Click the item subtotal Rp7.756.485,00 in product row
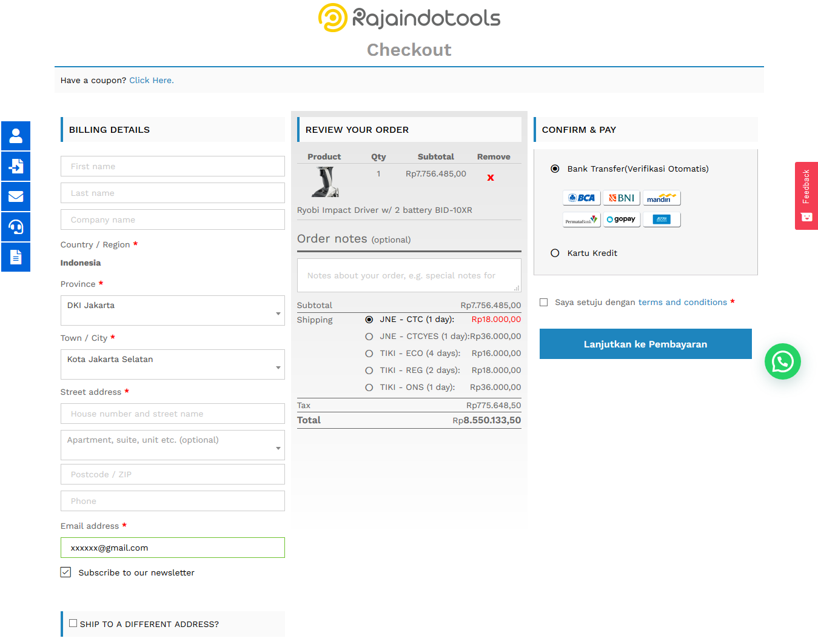The height and width of the screenshot is (644, 818). point(436,173)
